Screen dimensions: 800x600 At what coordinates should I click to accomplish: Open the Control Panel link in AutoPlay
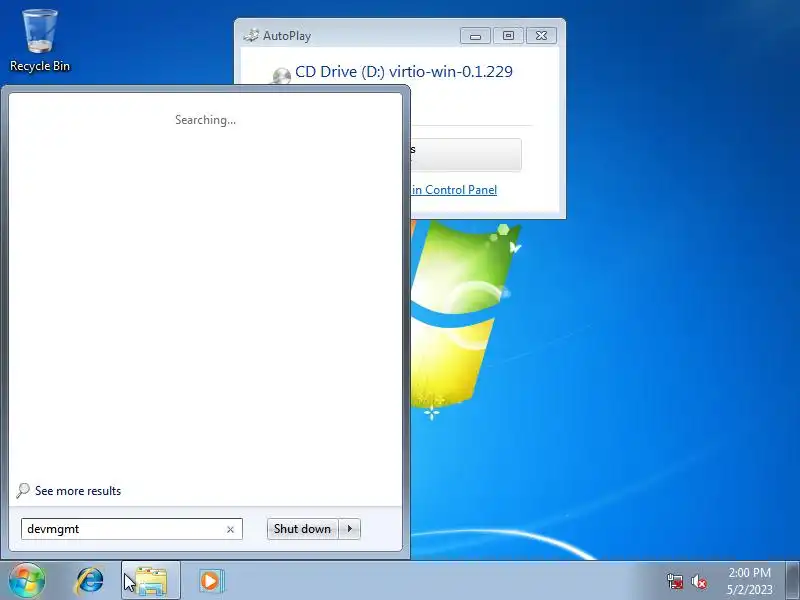[x=454, y=190]
